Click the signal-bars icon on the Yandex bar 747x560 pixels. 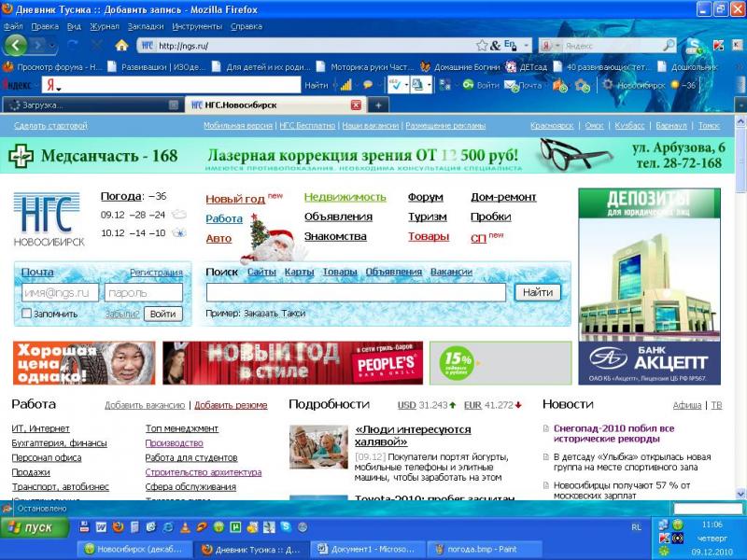346,85
